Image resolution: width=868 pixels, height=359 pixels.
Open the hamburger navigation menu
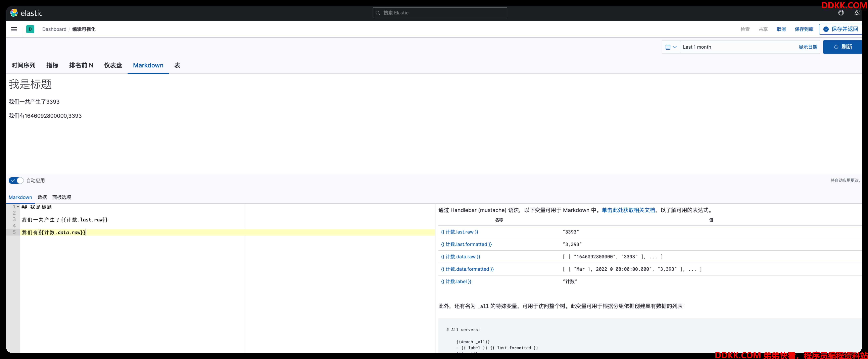click(14, 29)
